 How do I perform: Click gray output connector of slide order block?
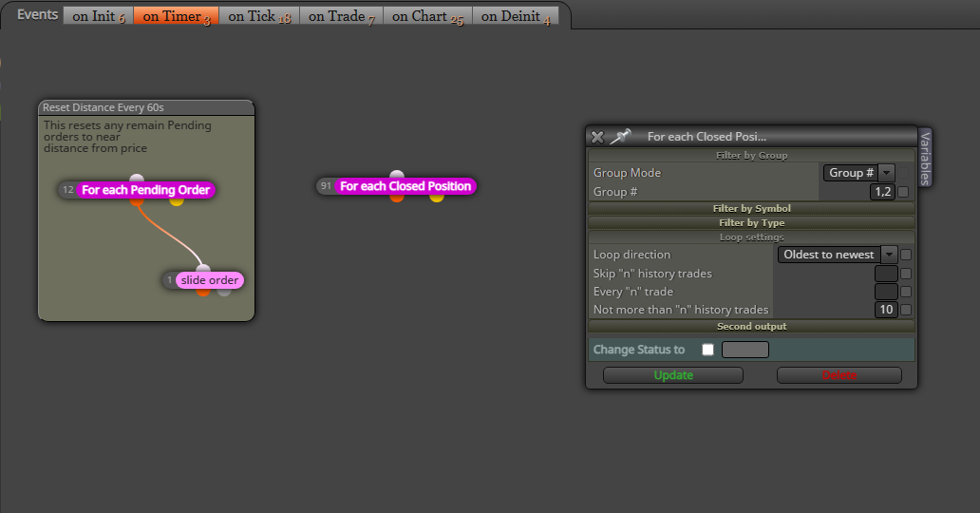tap(224, 291)
